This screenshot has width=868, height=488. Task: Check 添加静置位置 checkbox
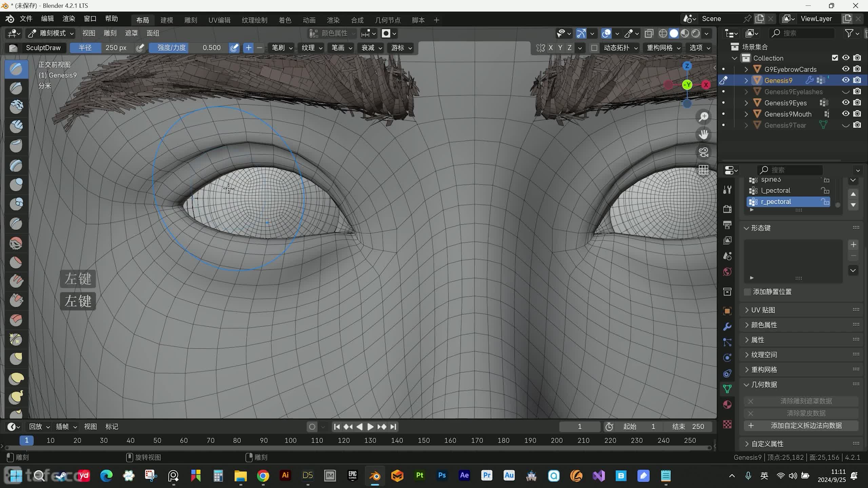(747, 292)
